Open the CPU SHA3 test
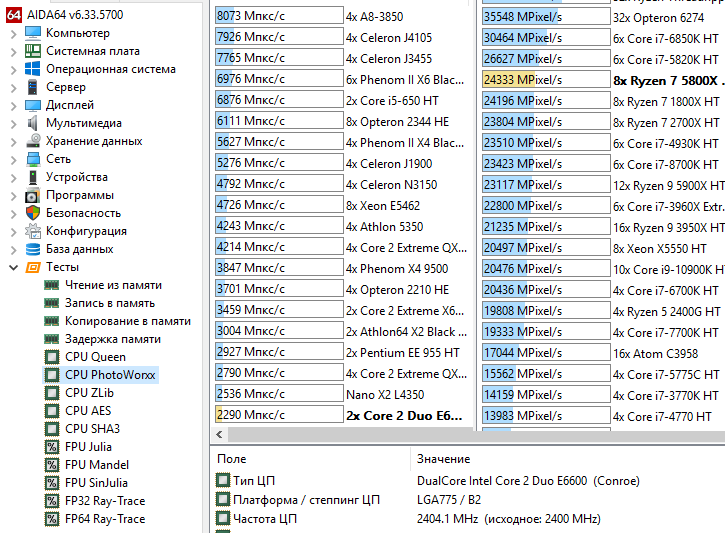 [x=92, y=429]
